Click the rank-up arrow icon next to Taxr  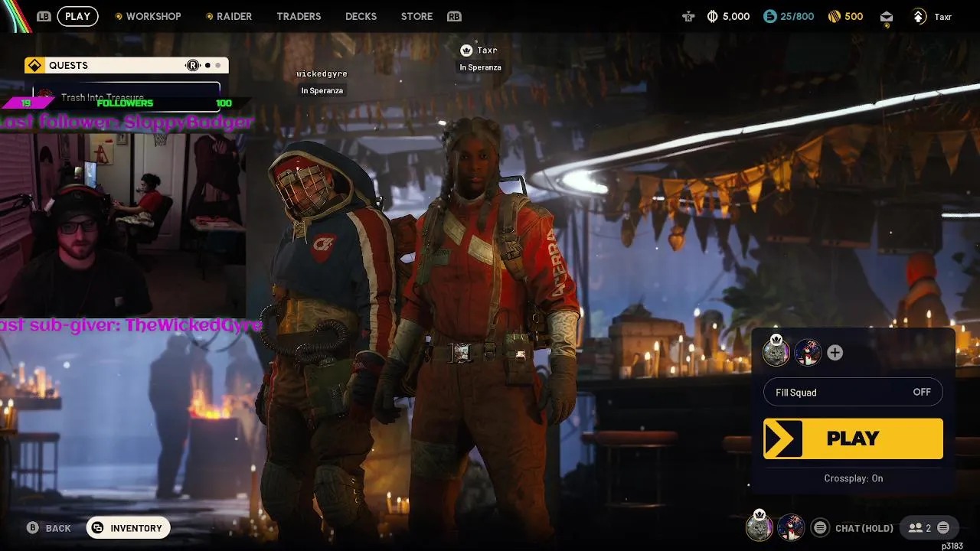[x=919, y=16]
